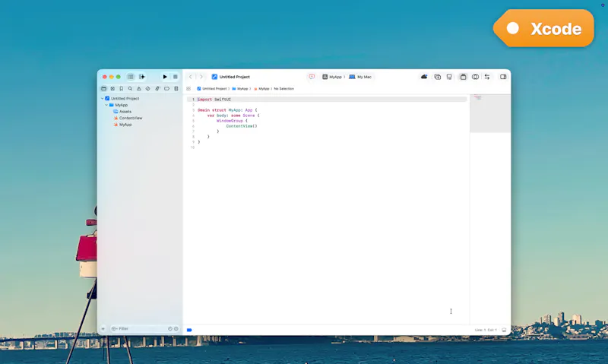This screenshot has width=608, height=364.
Task: Select the Test navigator diamond tab
Action: [x=147, y=89]
